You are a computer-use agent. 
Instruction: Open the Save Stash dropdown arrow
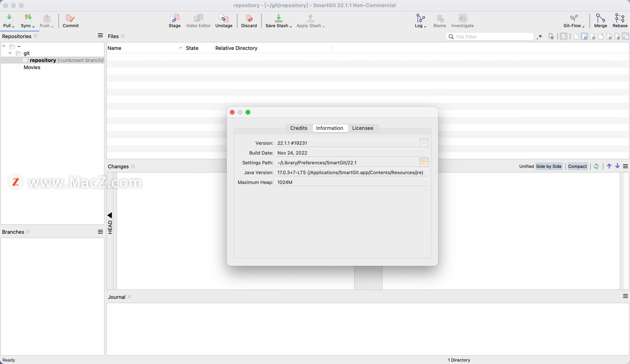pyautogui.click(x=291, y=26)
